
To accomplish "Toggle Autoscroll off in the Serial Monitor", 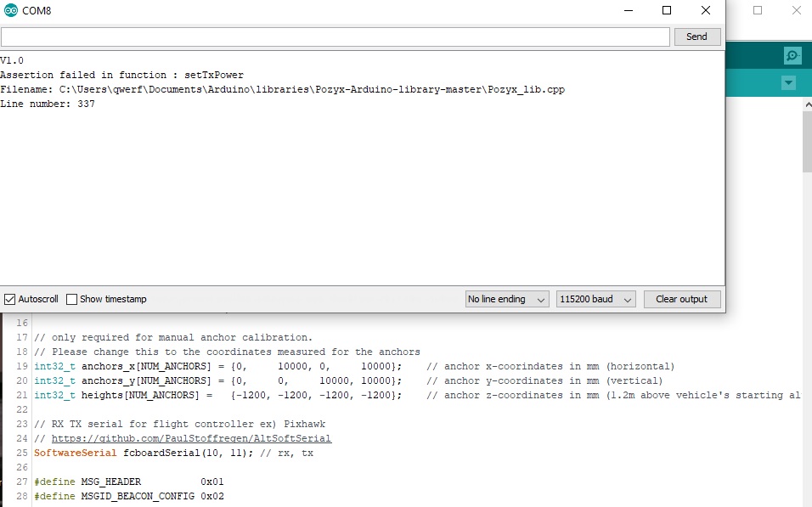I will click(x=10, y=298).
